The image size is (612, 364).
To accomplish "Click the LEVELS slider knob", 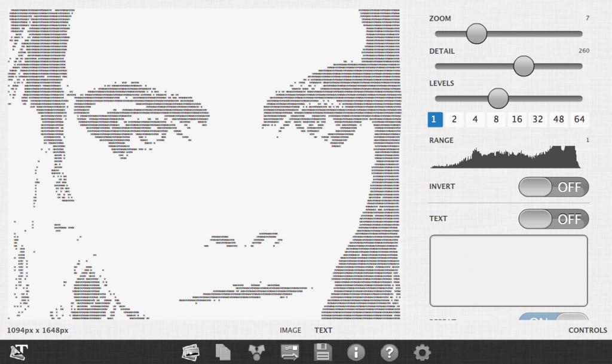I will (x=498, y=98).
